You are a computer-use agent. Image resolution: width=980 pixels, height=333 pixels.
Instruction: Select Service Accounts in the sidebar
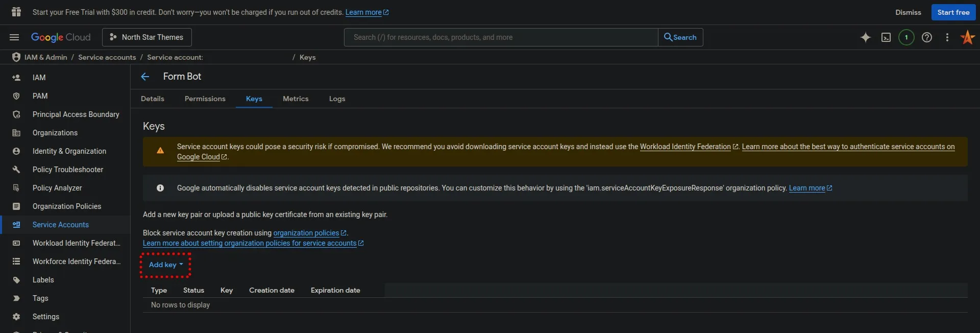click(61, 225)
